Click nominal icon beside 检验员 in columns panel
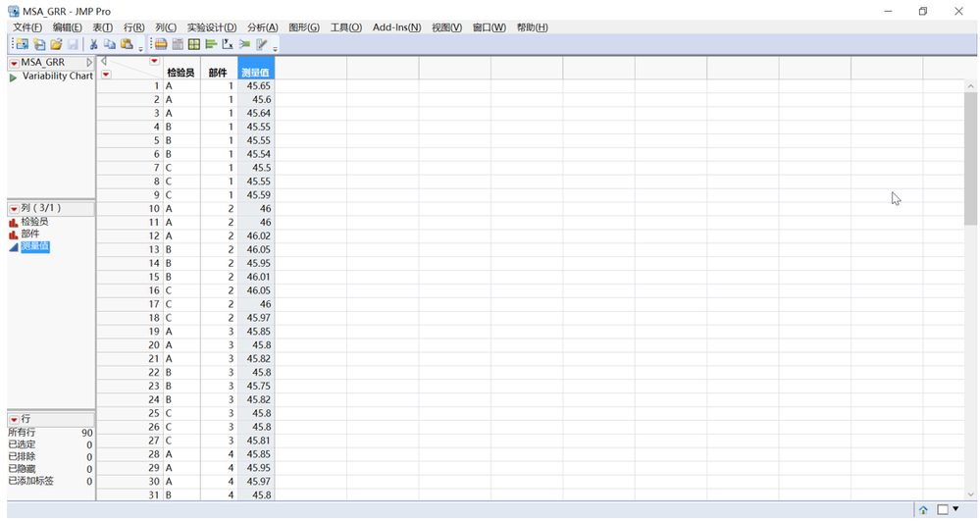980x521 pixels. (13, 222)
